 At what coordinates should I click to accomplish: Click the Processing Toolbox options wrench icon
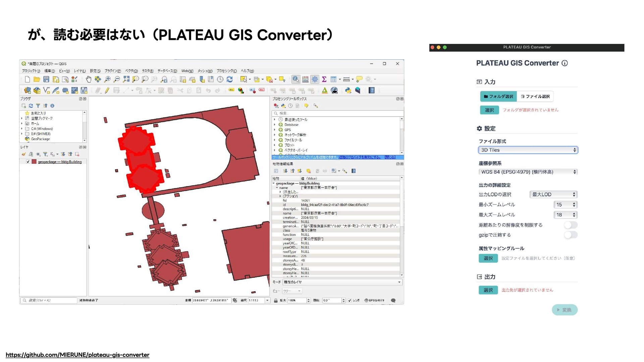point(315,106)
